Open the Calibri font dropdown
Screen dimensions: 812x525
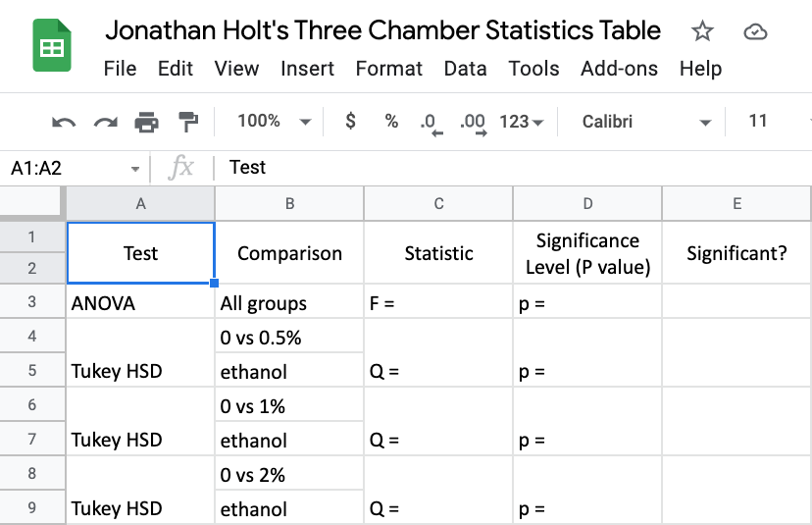coord(645,122)
